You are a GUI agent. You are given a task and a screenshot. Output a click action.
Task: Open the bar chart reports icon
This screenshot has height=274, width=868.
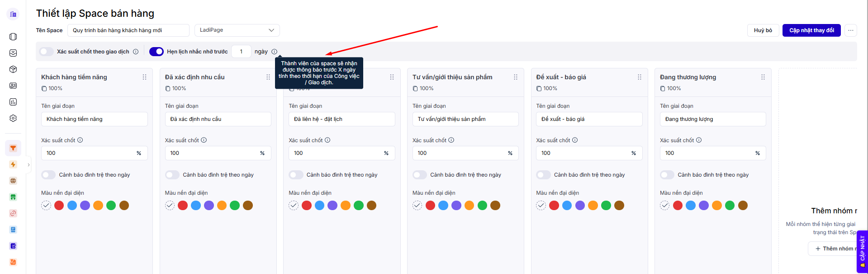(13, 102)
